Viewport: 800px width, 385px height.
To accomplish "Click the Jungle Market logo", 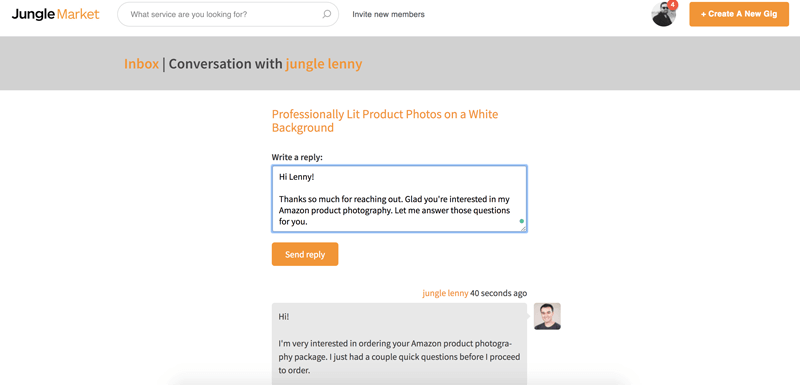I will [55, 14].
